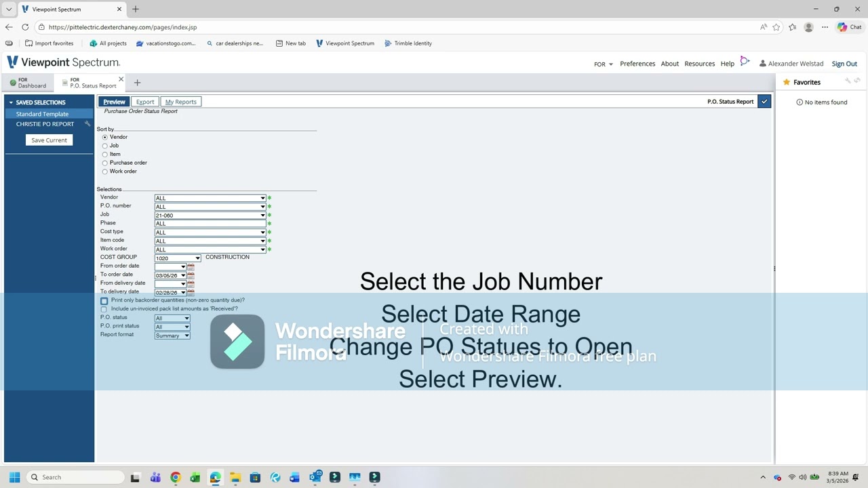Viewport: 868px width, 488px height.
Task: Select the Work order sort option
Action: [104, 171]
